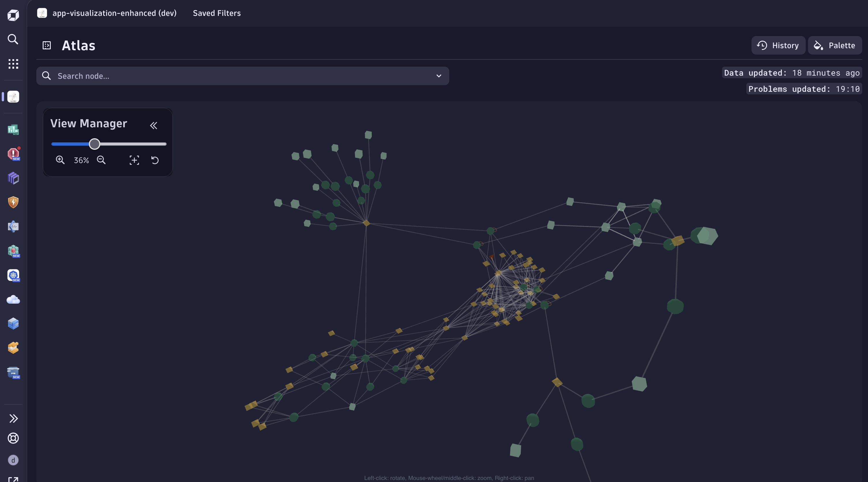Open the app grid launcher icon

click(x=13, y=64)
